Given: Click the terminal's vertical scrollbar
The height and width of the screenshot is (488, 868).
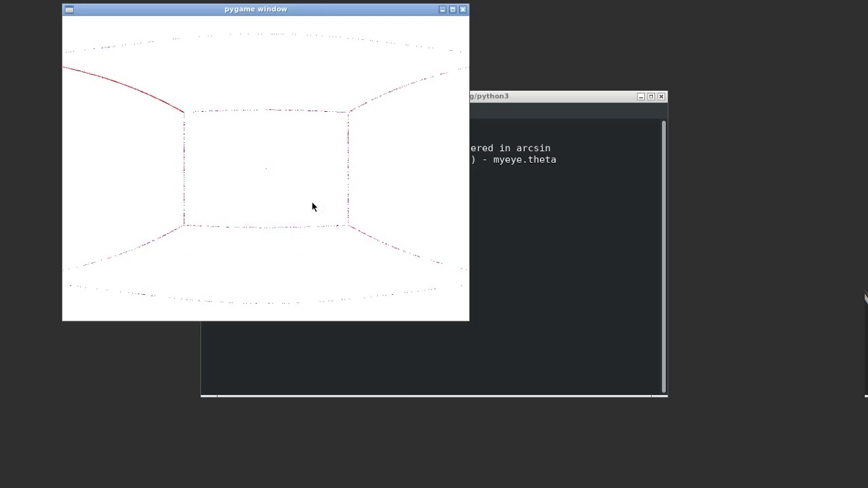Looking at the screenshot, I should point(663,256).
